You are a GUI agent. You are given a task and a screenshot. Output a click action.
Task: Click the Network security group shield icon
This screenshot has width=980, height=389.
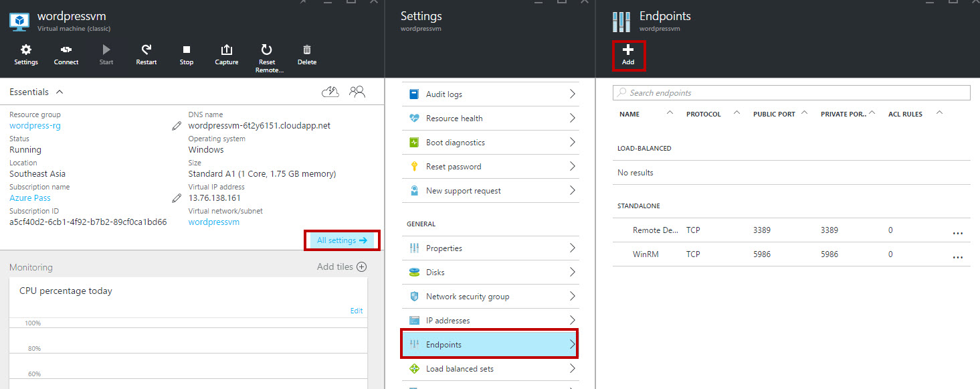point(414,297)
